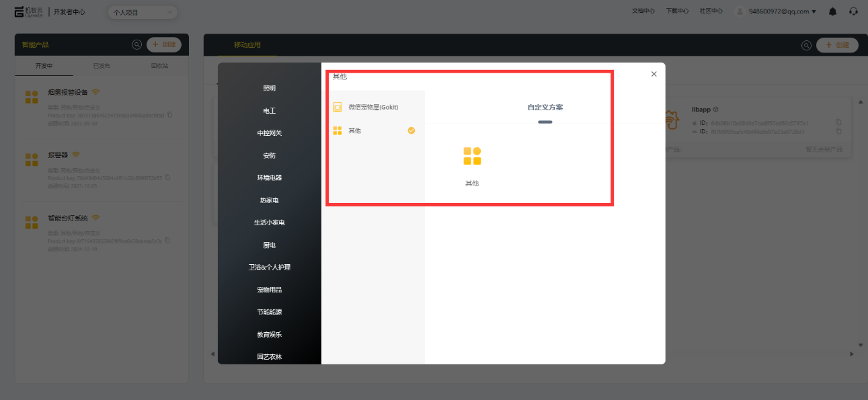This screenshot has height=400, width=868.
Task: Open the 智能台灯系统 product entry
Action: click(x=67, y=218)
